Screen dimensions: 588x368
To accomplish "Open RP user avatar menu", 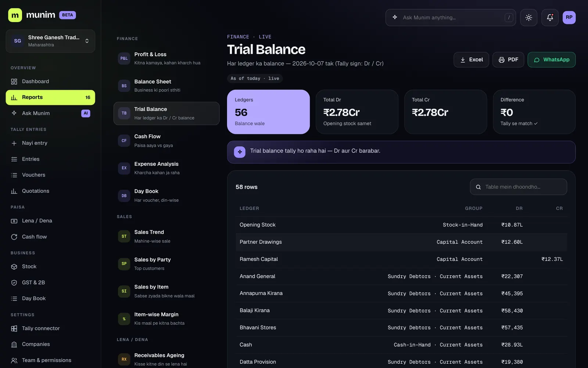I will pyautogui.click(x=569, y=17).
